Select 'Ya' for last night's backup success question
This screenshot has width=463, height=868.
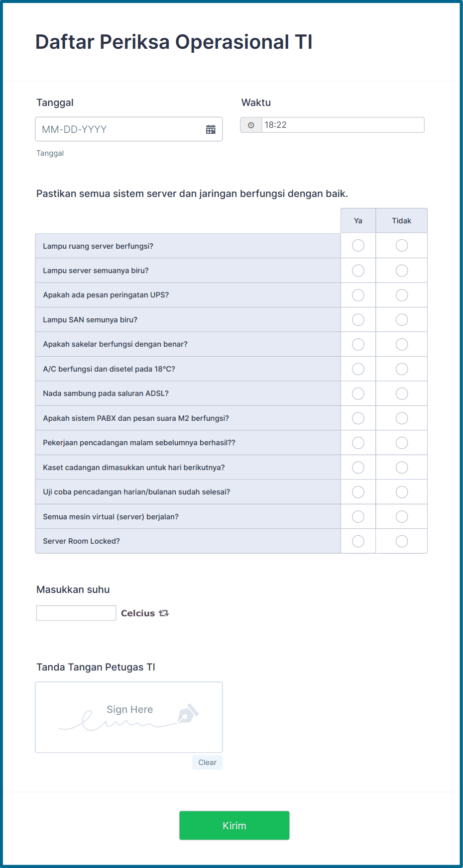tap(358, 442)
